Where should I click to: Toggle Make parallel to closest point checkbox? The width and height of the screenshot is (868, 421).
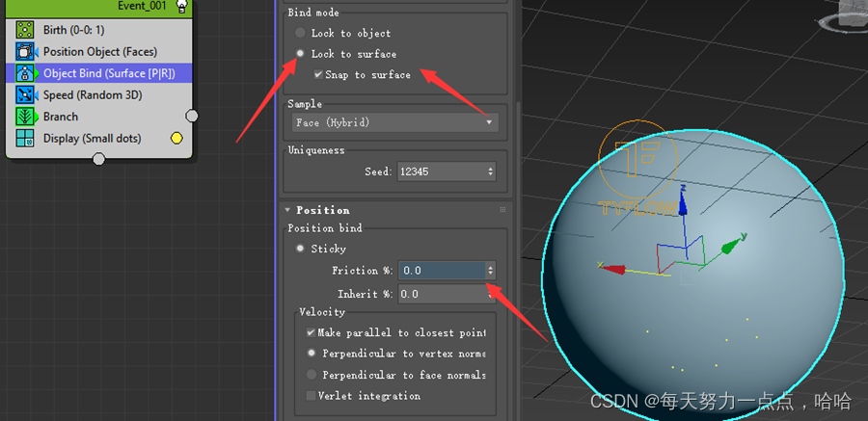click(x=312, y=332)
